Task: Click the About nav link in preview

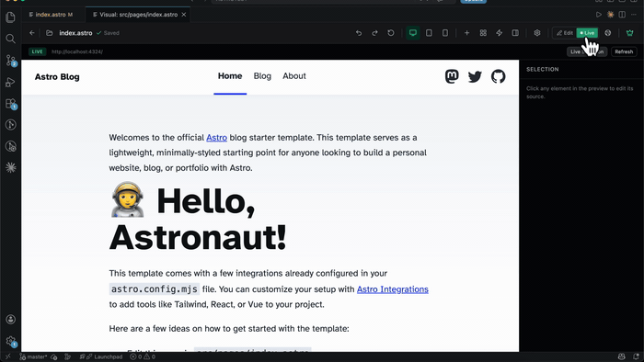Action: coord(294,76)
